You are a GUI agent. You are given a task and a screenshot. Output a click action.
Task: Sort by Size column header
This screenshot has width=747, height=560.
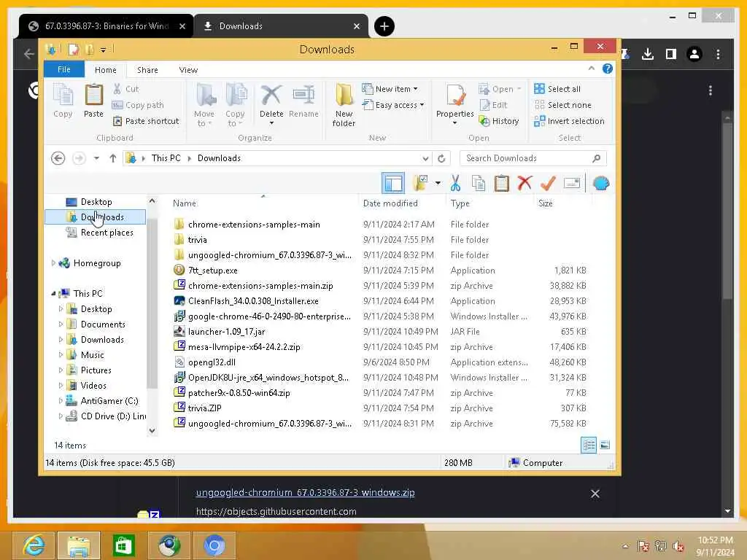(546, 203)
